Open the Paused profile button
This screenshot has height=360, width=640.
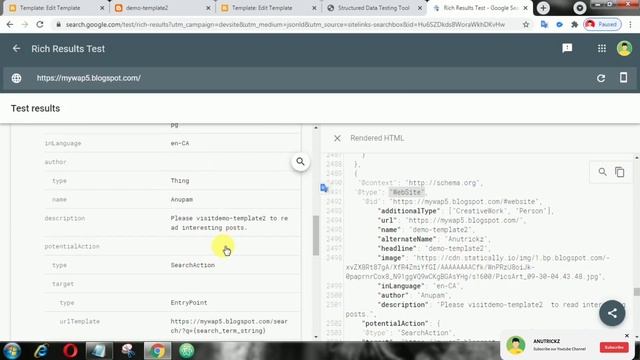coord(602,24)
